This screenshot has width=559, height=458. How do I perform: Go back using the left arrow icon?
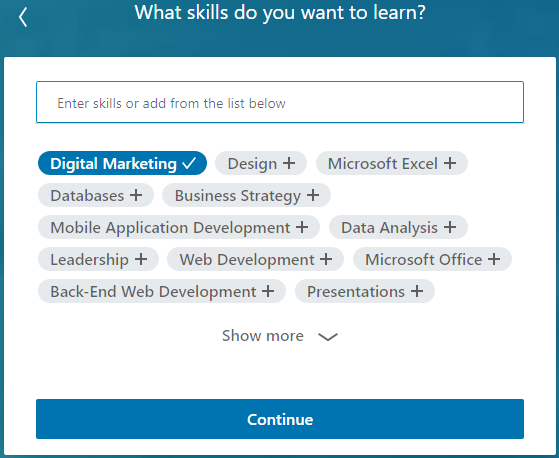23,17
